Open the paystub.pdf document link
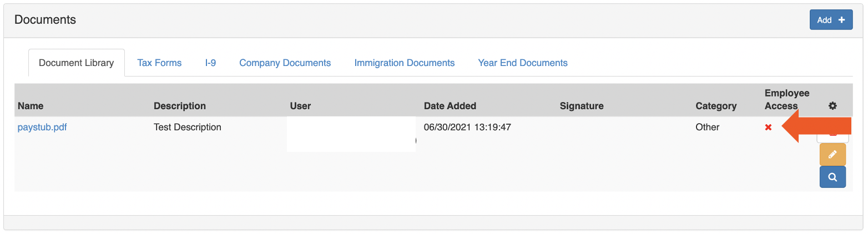The height and width of the screenshot is (234, 868). [x=42, y=127]
